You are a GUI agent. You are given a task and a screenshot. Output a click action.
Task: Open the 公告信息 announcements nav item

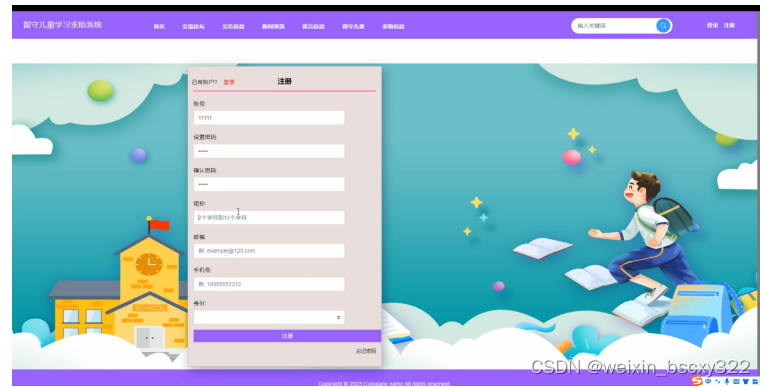(233, 26)
